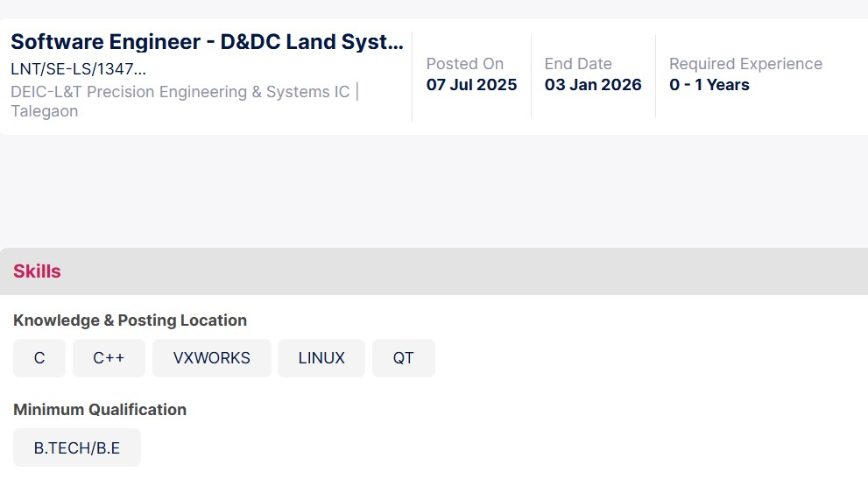Click the Talegaon location text
The image size is (868, 500).
tap(45, 111)
